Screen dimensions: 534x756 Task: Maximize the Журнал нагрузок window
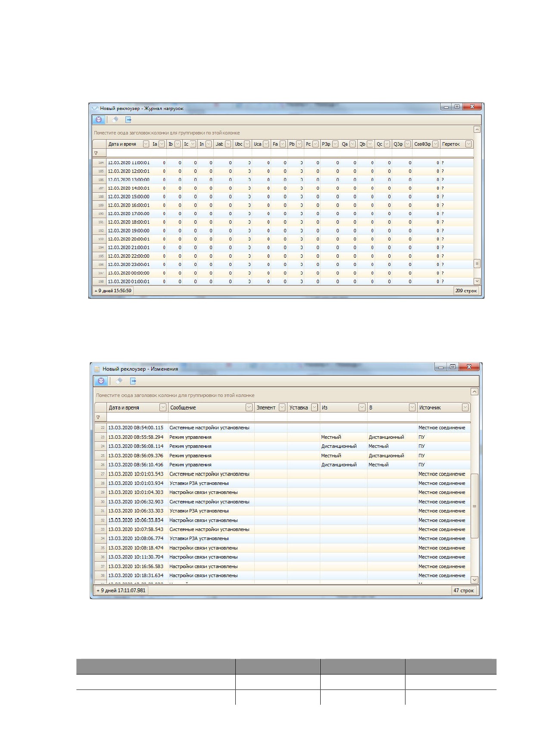tap(457, 106)
